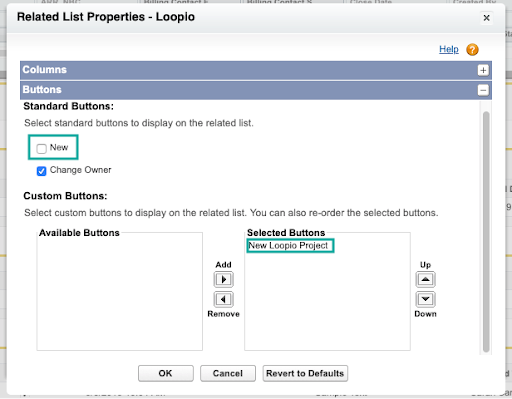Image resolution: width=512 pixels, height=399 pixels.
Task: Move the selected button Up with the arrow
Action: coord(425,279)
